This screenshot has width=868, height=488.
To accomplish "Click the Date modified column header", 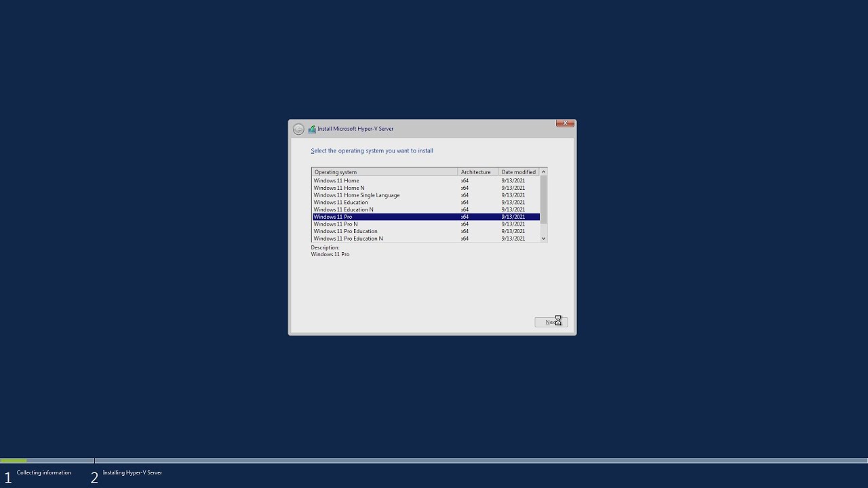I will [519, 172].
